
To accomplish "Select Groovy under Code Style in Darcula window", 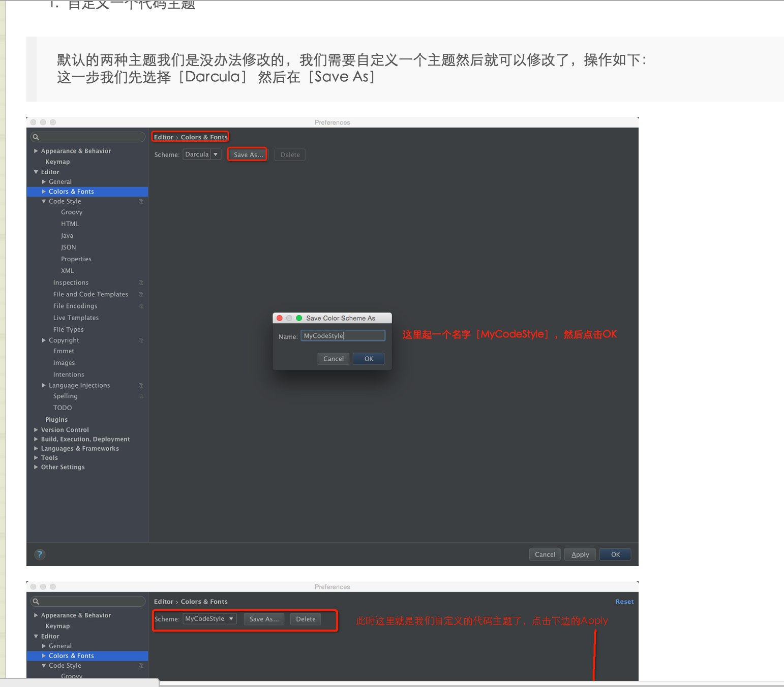I will [72, 212].
